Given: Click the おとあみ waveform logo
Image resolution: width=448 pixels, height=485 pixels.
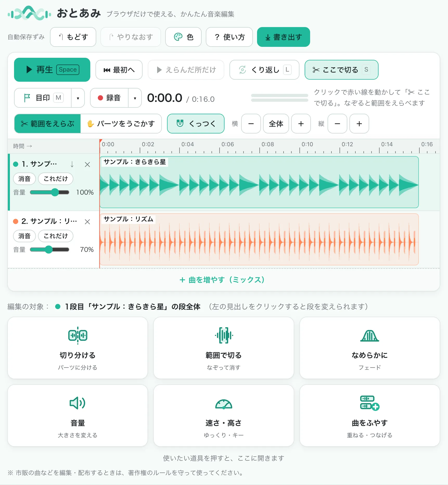Looking at the screenshot, I should (x=29, y=13).
